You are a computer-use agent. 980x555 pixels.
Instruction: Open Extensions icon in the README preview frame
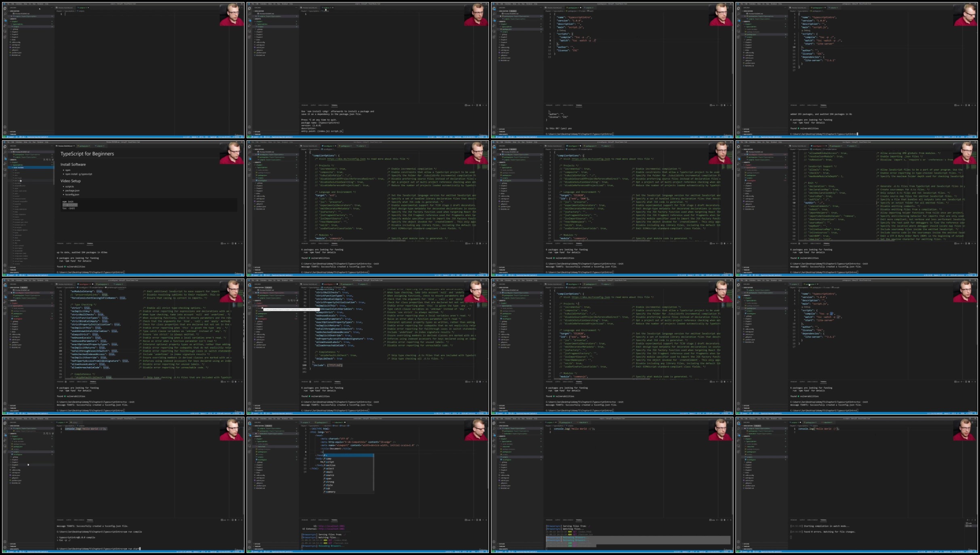tap(5, 175)
